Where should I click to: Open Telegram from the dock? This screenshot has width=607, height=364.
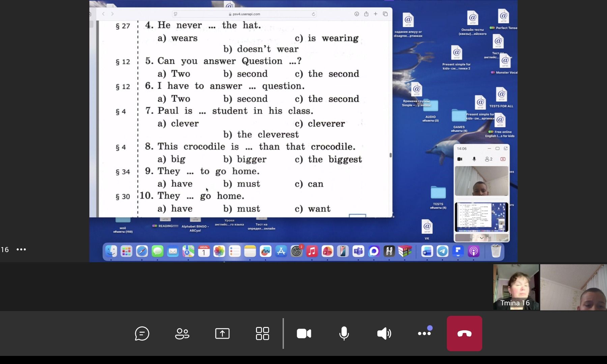(442, 251)
